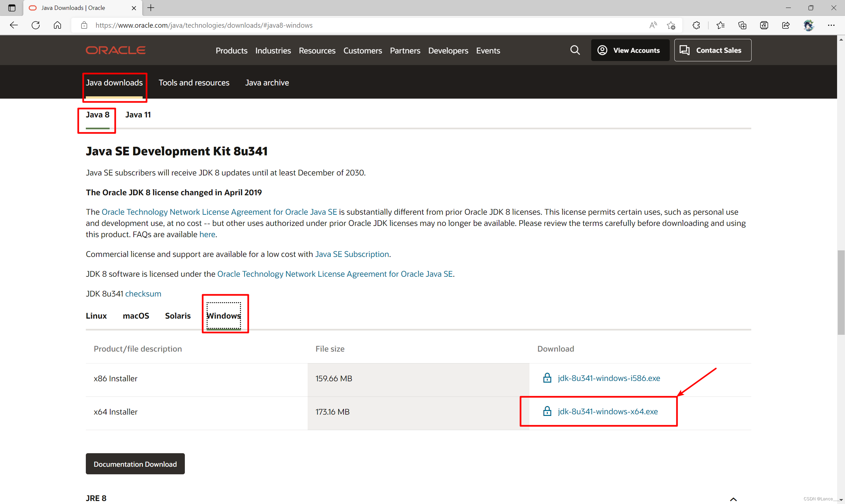Click the Oracle logo

point(116,50)
